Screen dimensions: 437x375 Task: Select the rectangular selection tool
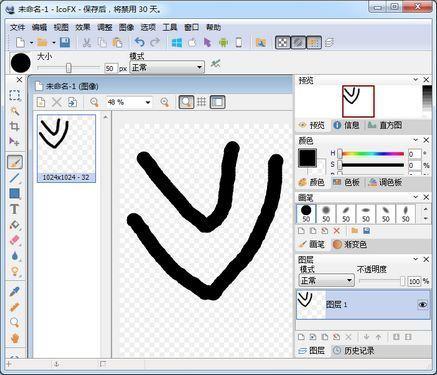[14, 95]
